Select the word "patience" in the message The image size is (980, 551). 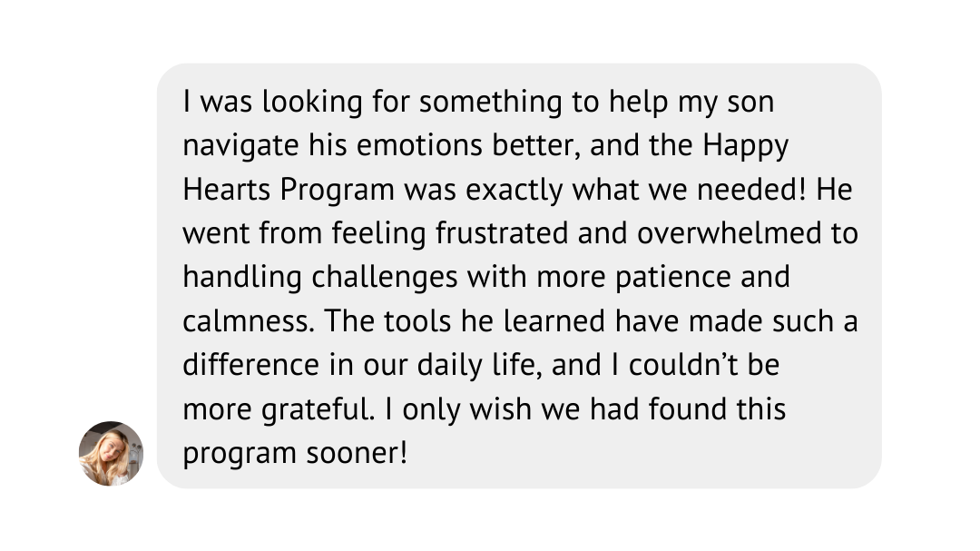click(x=673, y=279)
